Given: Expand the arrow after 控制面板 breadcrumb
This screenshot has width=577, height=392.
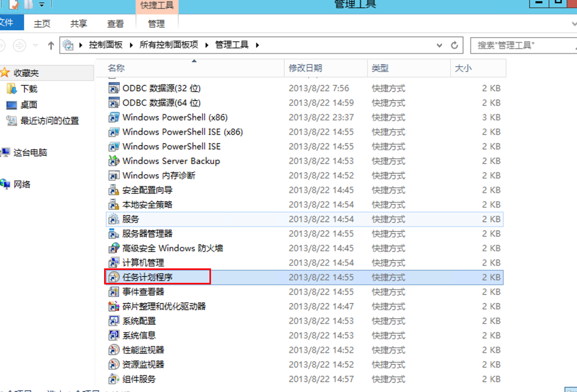Looking at the screenshot, I should 131,45.
